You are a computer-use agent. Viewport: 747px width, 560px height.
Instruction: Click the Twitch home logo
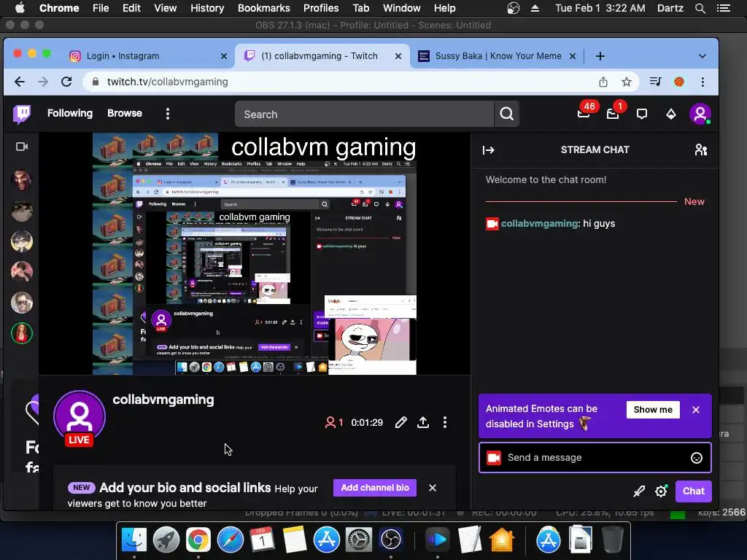[22, 114]
